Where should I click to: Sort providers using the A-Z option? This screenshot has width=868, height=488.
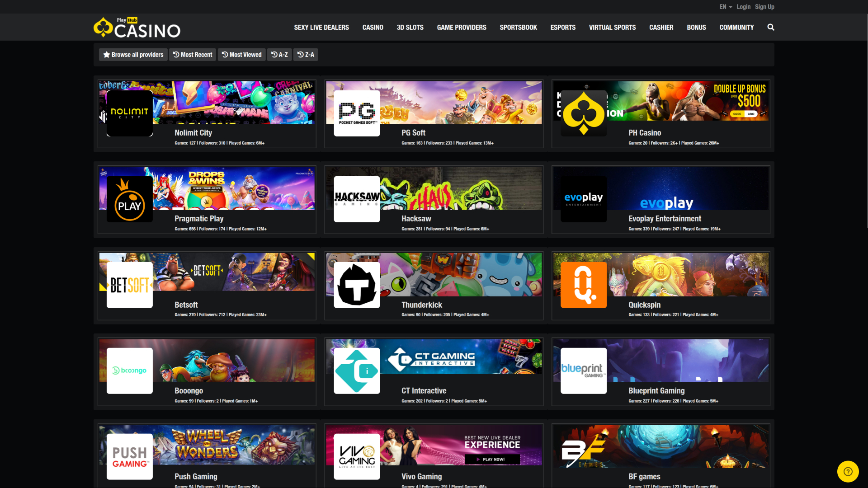pos(279,54)
